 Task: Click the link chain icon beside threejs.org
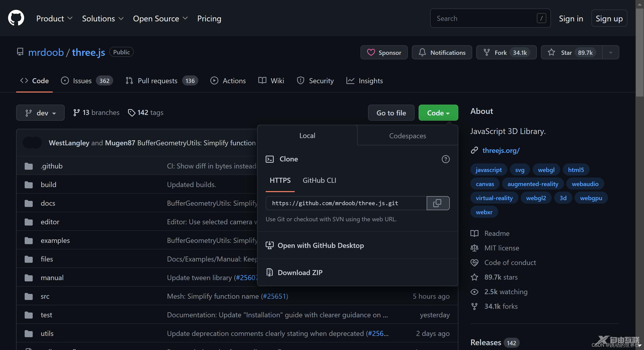pos(474,150)
